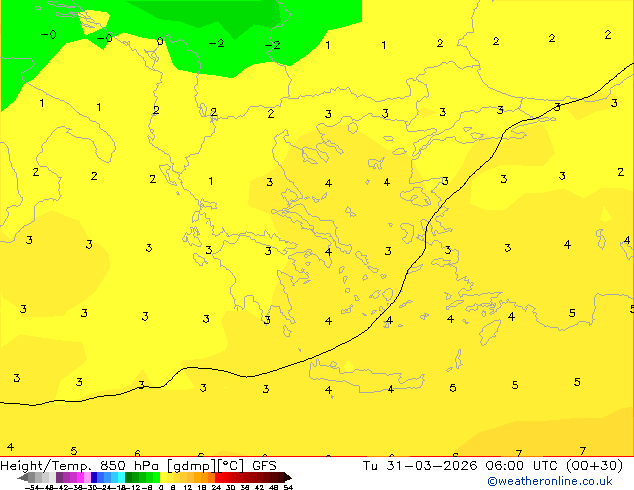Screen dimensions: 634x490
Task: Click the grey arrow start of the legend
Action: click(x=23, y=477)
